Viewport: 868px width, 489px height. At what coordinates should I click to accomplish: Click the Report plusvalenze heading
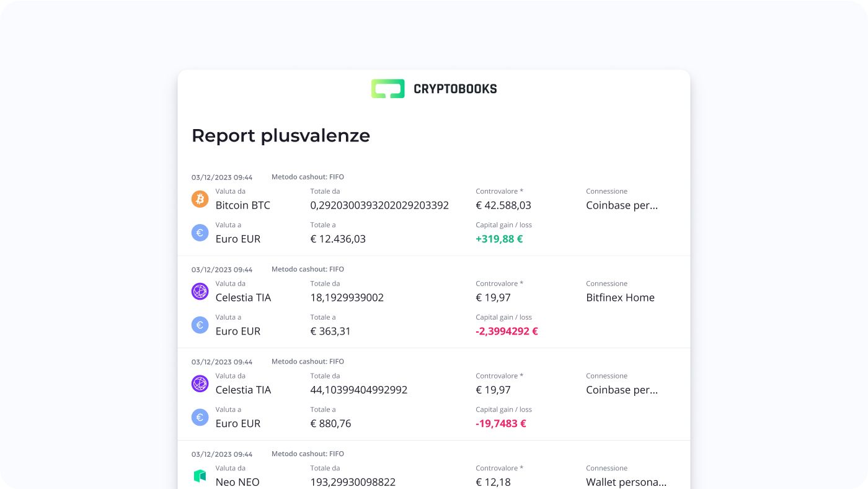pos(280,135)
